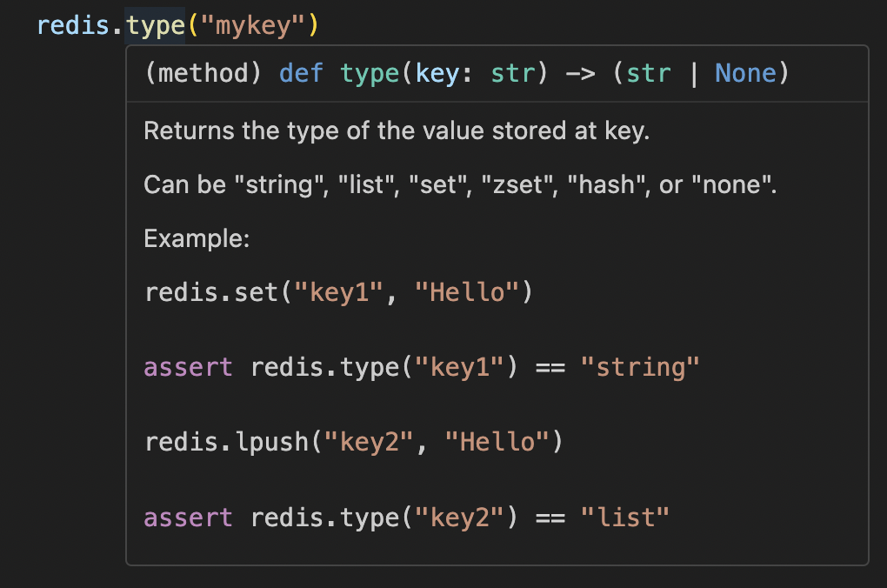Click the "string" literal in the first assert

[640, 367]
